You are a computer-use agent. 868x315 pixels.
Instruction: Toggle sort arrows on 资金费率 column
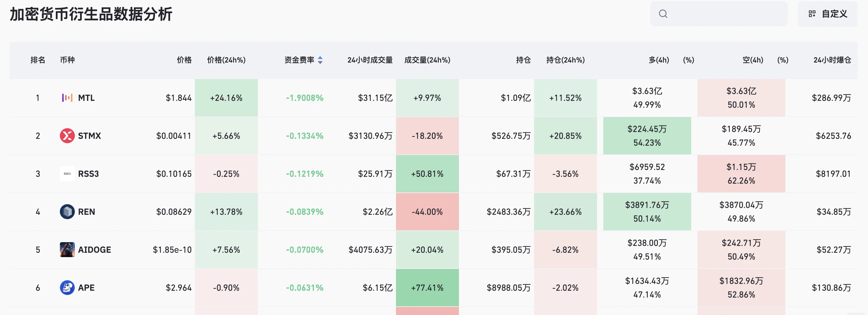click(320, 60)
